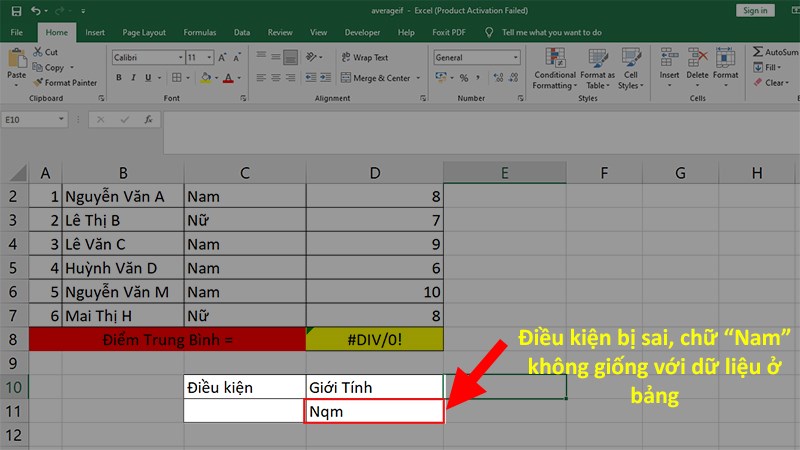The height and width of the screenshot is (450, 800).
Task: Select the Format Painter brush
Action: [38, 82]
